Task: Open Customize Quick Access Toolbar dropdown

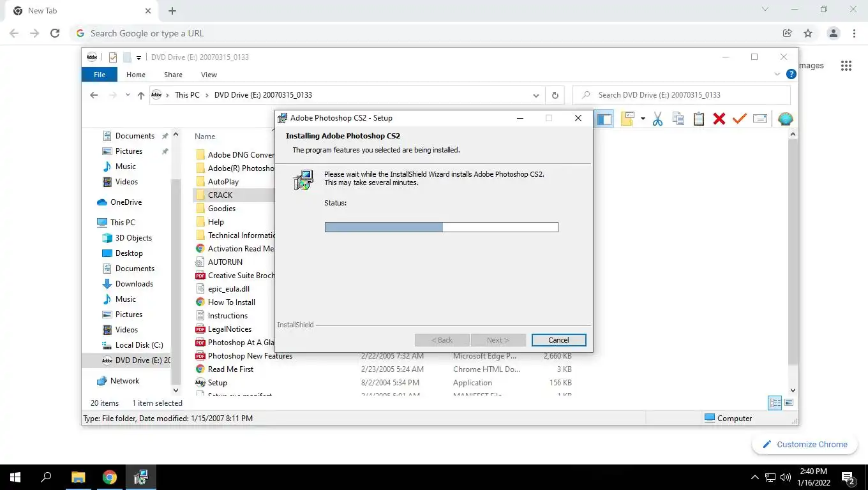Action: tap(138, 58)
